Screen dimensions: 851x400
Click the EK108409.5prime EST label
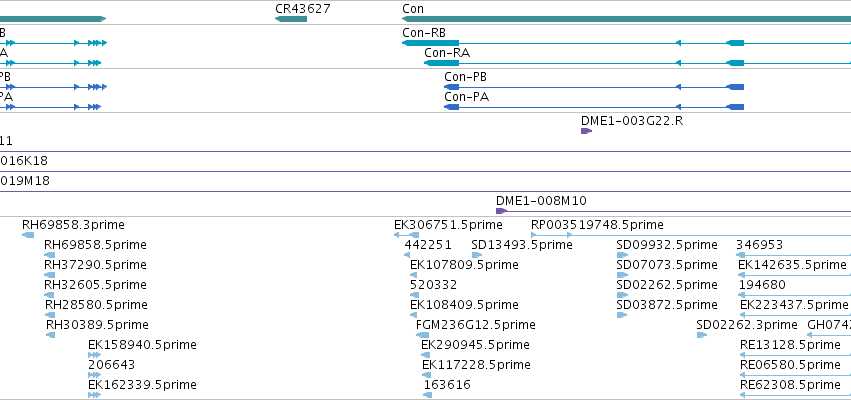(x=465, y=304)
